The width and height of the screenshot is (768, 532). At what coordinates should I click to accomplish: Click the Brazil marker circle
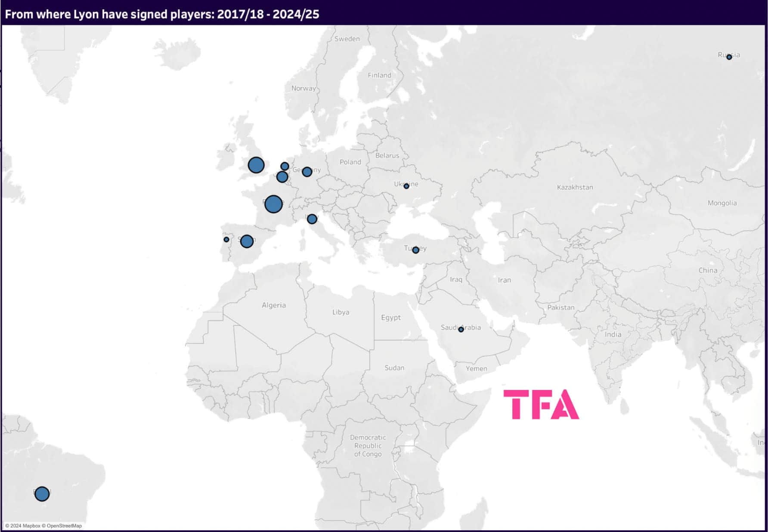tap(42, 494)
